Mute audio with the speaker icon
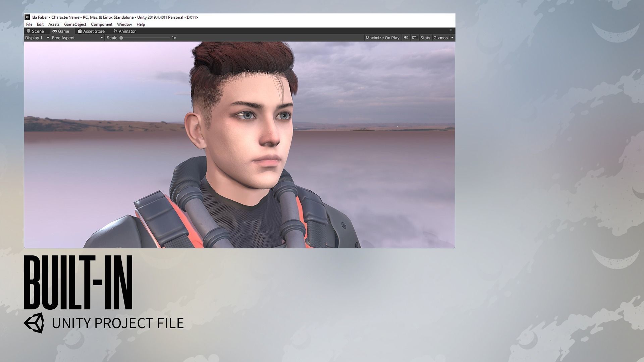This screenshot has height=362, width=644. point(406,38)
